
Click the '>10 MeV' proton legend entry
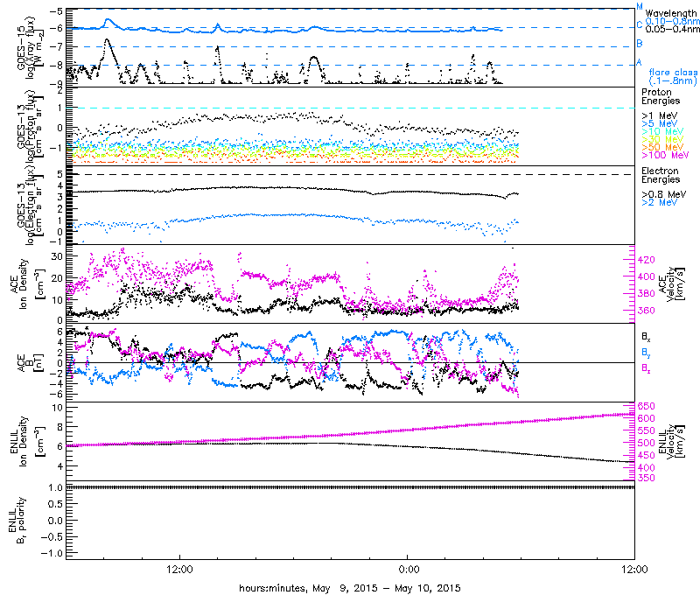point(662,131)
